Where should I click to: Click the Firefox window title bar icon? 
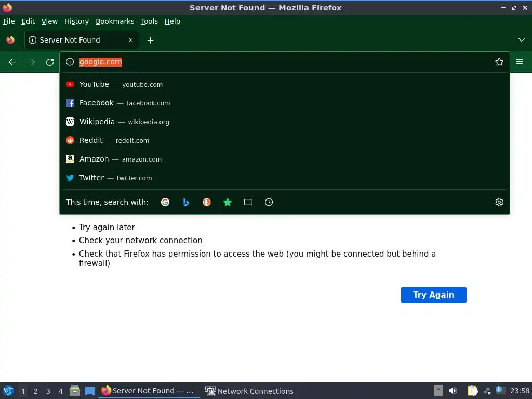tap(7, 7)
